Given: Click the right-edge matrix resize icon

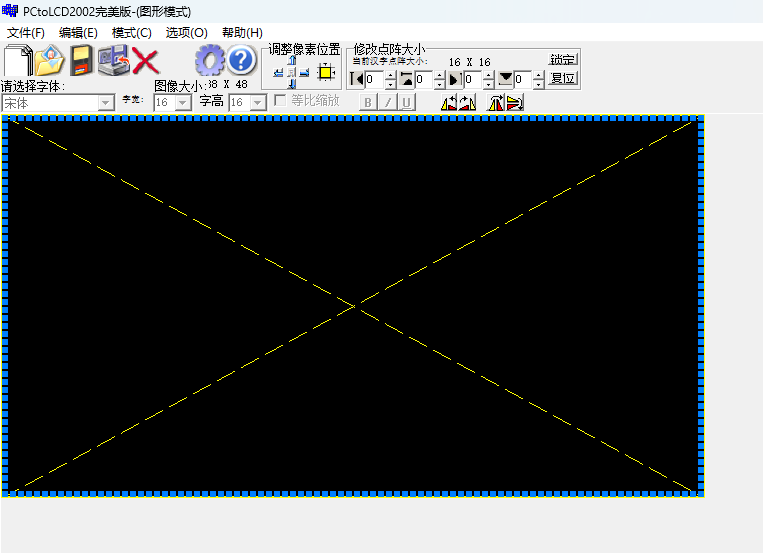Looking at the screenshot, I should click(455, 79).
